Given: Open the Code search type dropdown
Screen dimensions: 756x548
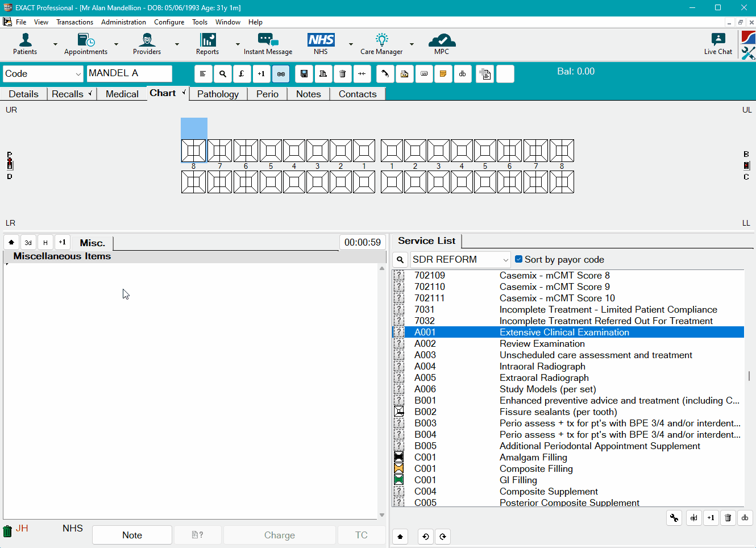Looking at the screenshot, I should pyautogui.click(x=78, y=74).
